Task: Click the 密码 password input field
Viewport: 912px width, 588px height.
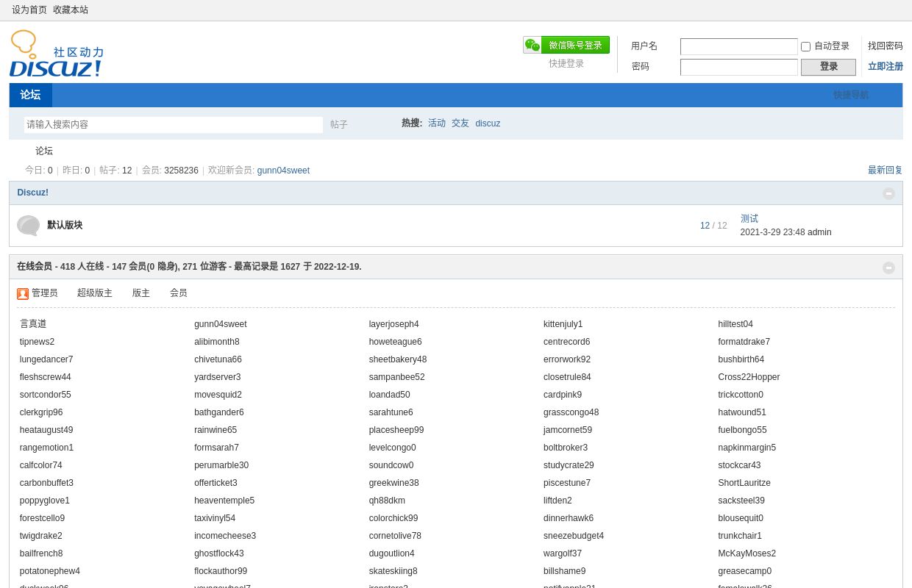Action: (x=738, y=67)
